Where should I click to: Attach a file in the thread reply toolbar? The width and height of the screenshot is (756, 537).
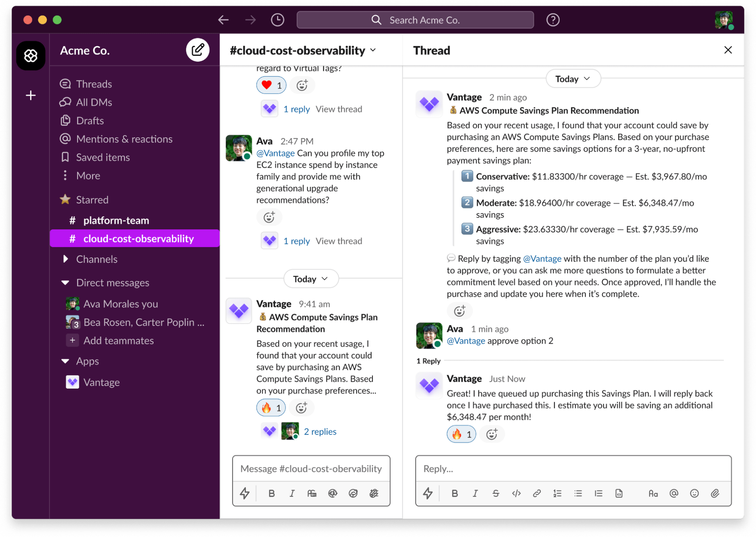point(715,493)
